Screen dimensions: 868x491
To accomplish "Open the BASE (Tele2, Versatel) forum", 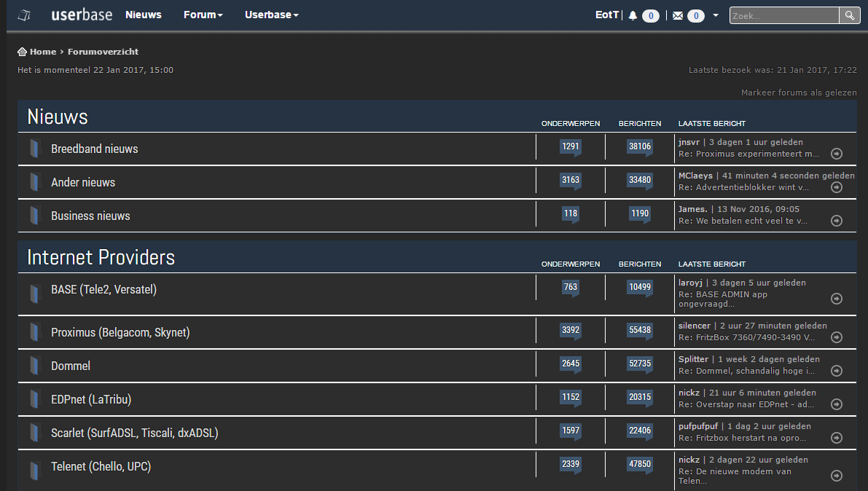I will point(104,289).
